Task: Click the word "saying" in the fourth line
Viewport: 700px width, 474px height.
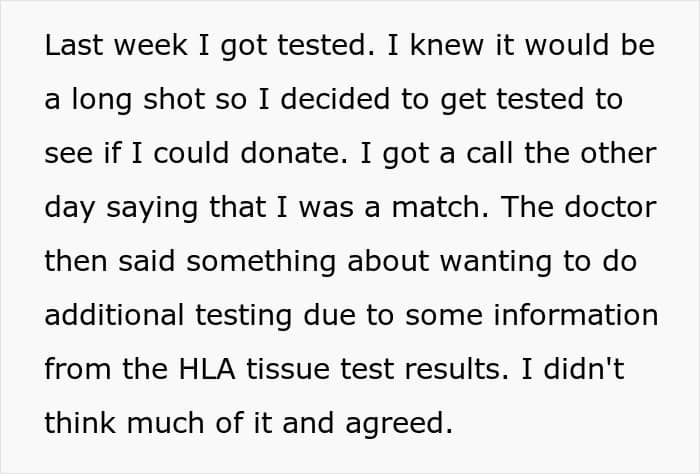Action: [152, 208]
